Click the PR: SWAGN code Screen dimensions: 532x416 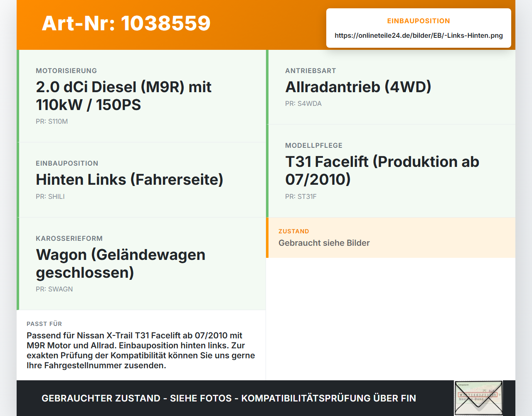(54, 289)
